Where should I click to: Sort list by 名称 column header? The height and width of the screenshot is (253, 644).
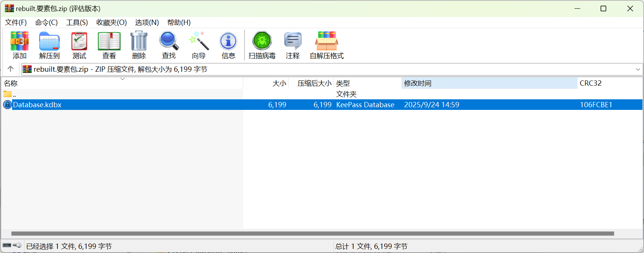(11, 83)
